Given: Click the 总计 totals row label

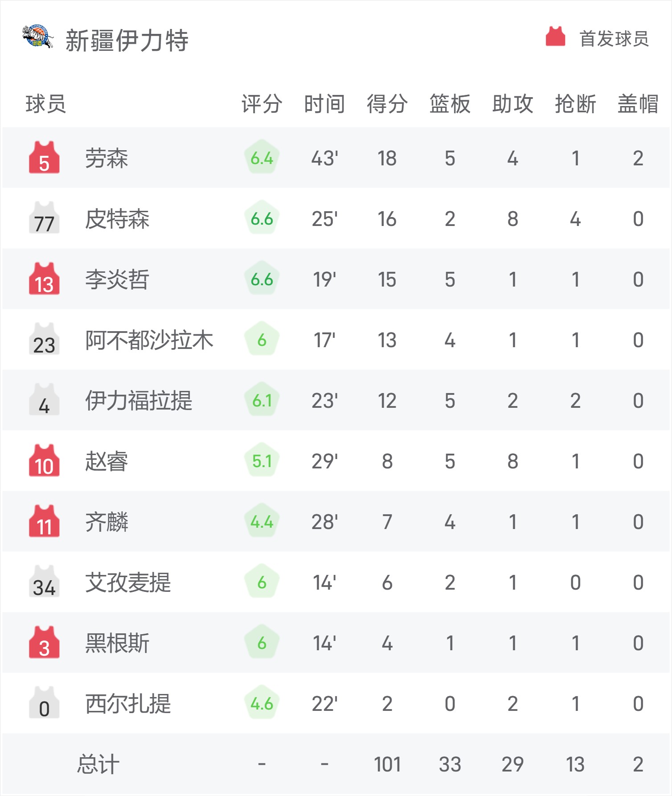Looking at the screenshot, I should (x=98, y=764).
